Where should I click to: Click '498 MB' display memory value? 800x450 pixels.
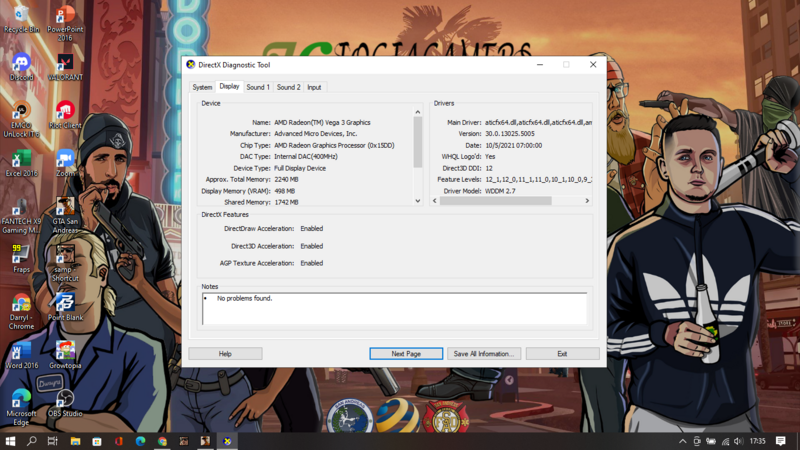point(285,191)
